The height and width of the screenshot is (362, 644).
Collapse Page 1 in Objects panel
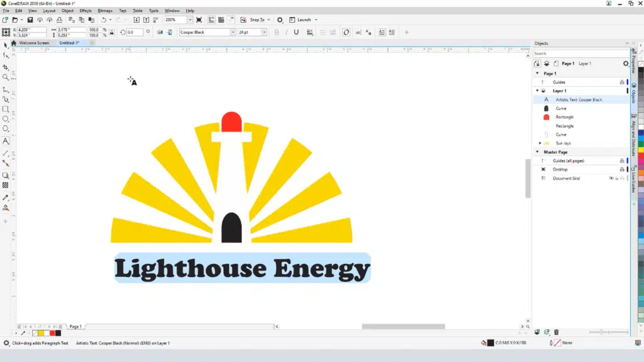537,73
